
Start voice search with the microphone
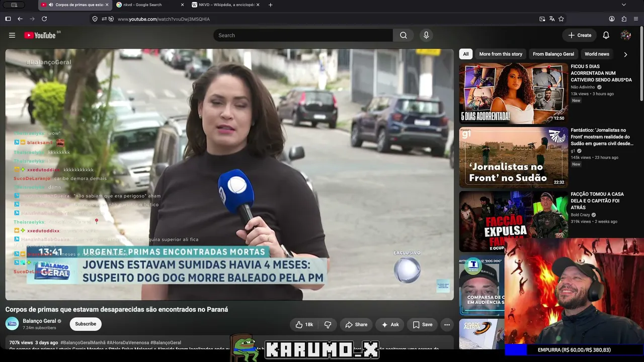(426, 35)
